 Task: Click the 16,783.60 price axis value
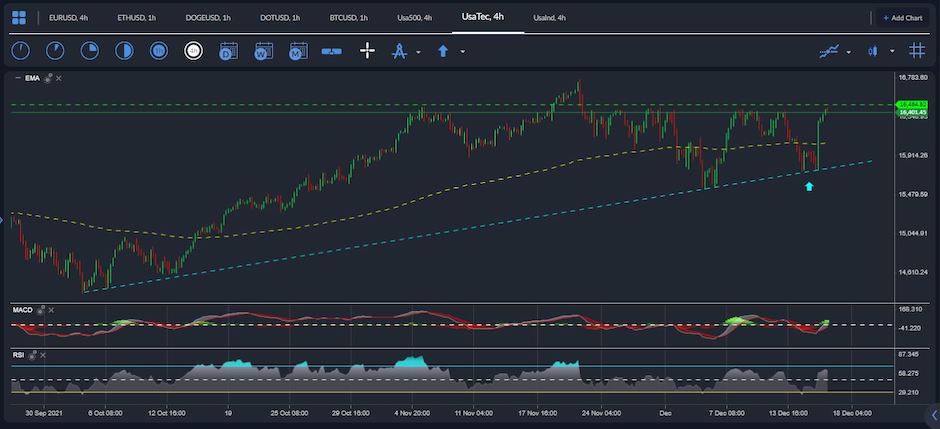(912, 77)
